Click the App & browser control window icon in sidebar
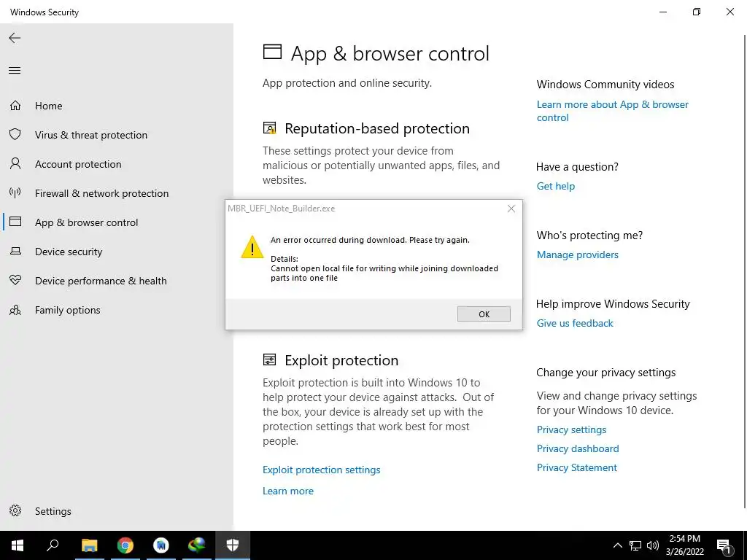The height and width of the screenshot is (560, 747). 15,222
